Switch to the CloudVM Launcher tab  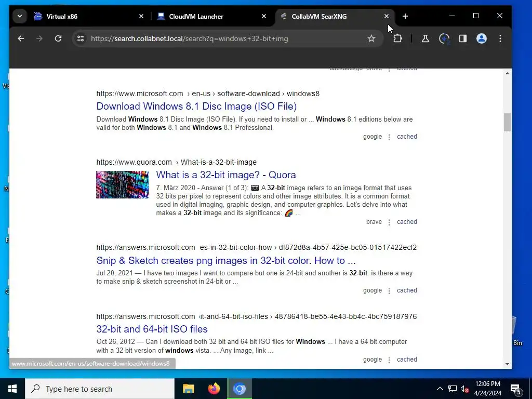[x=212, y=16]
